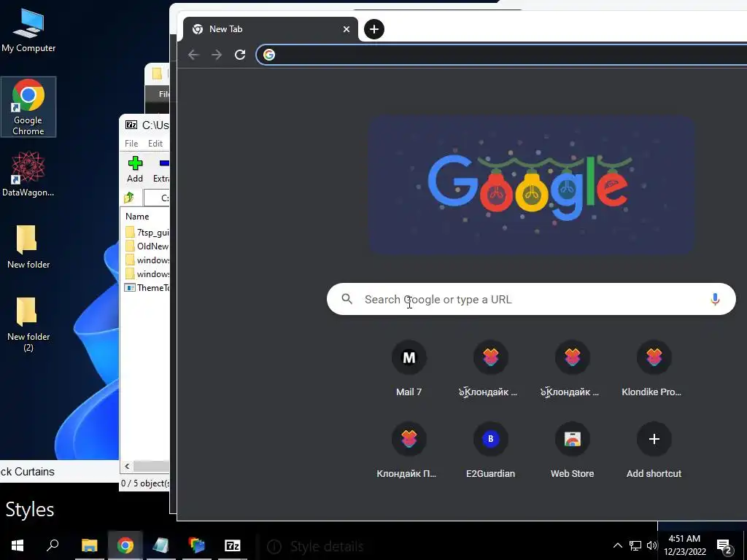Click Extract button in 7-Zip toolbar
Screen dimensions: 747x560
(161, 169)
